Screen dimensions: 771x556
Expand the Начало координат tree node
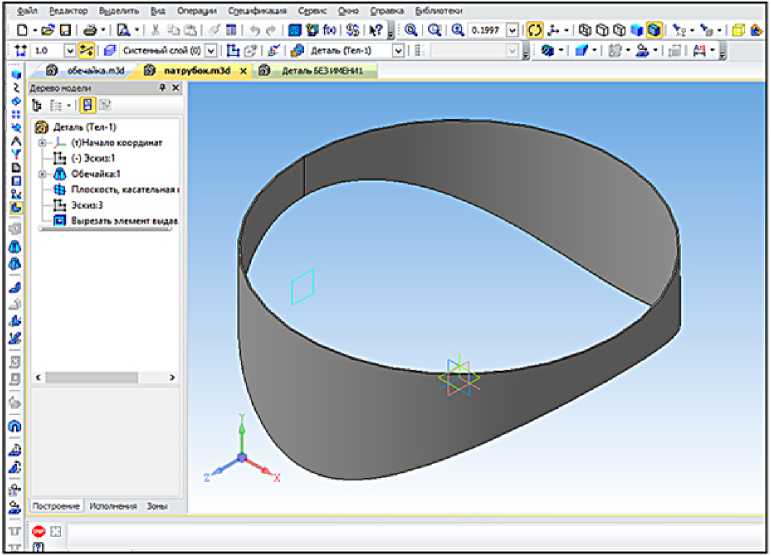coord(41,143)
